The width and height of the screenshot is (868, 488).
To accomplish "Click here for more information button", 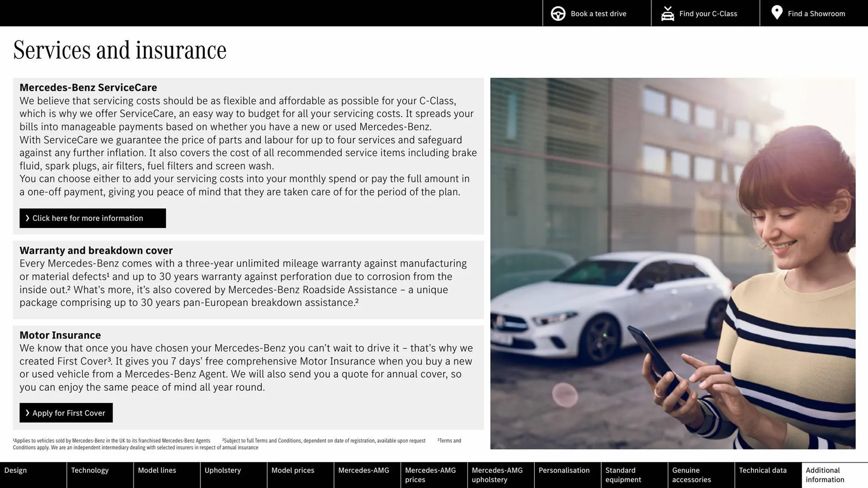I will click(92, 218).
